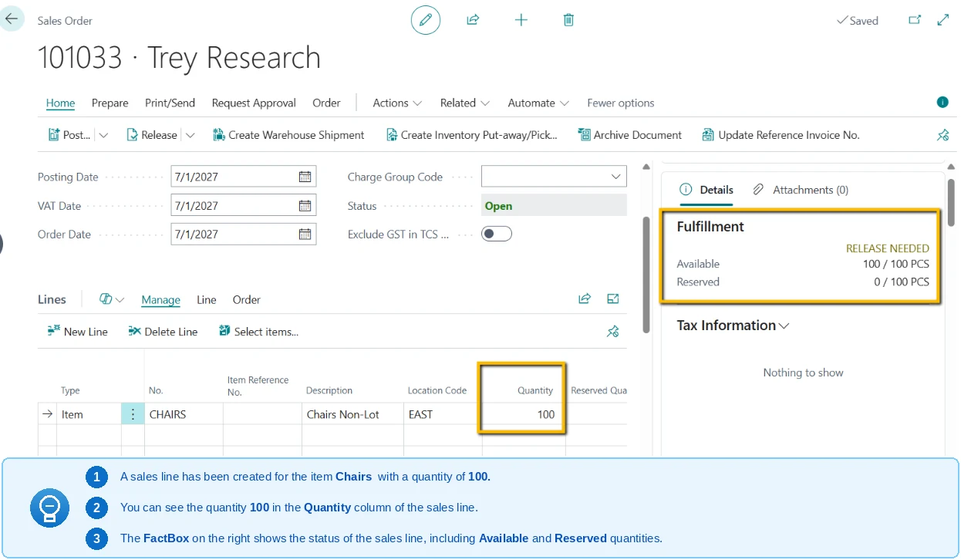Screen dimensions: 961x560
Task: Click the Location Code cell EAST
Action: click(443, 414)
